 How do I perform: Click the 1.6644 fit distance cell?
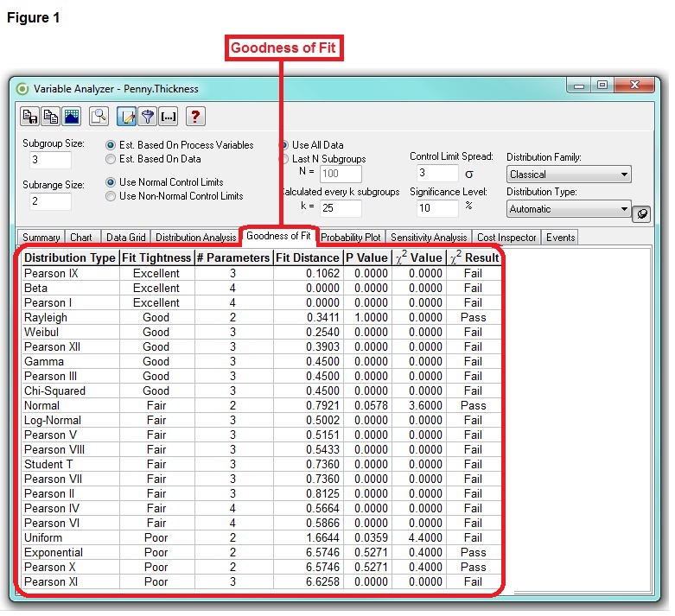(x=309, y=537)
